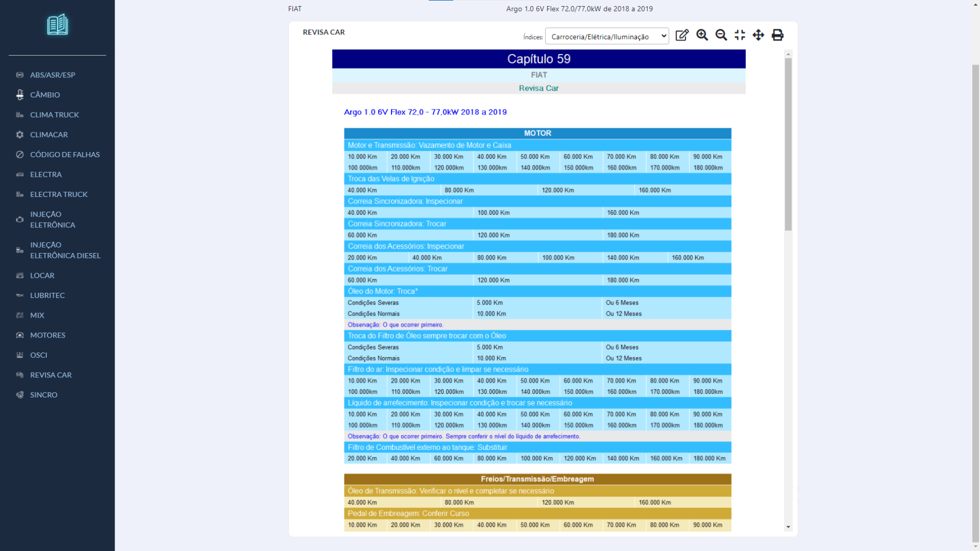Viewport: 980px width, 551px height.
Task: Click the fit-to-screen compress icon
Action: click(740, 35)
